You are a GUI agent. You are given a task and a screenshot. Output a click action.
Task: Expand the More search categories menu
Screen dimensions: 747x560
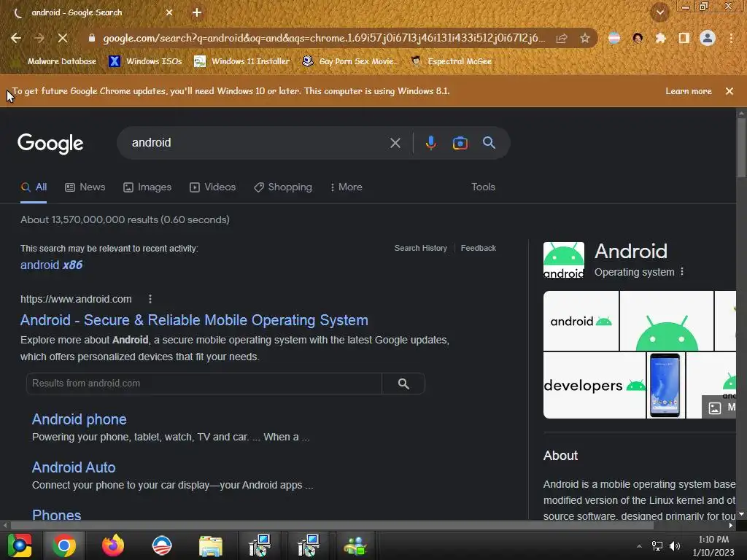click(x=347, y=187)
